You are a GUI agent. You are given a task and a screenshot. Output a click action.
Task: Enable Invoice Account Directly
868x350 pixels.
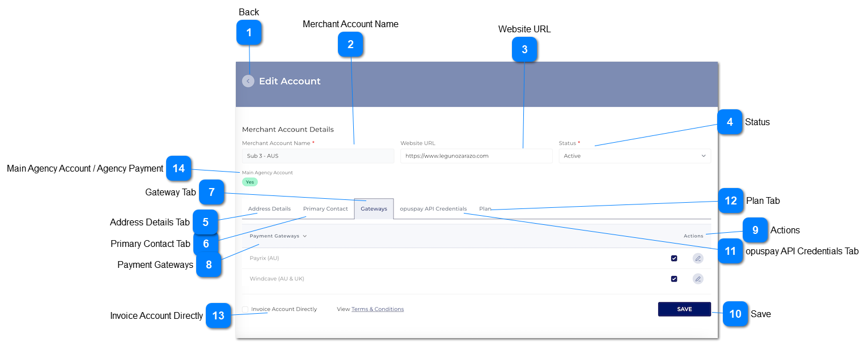coord(244,309)
